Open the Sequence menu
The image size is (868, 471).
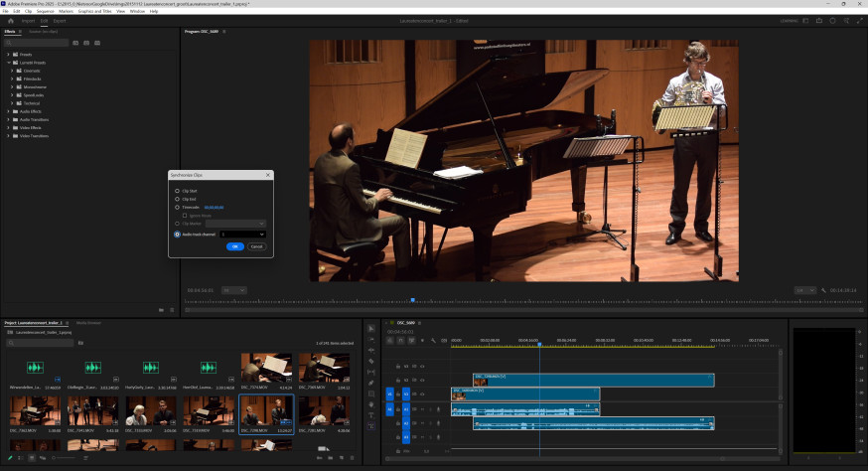click(46, 11)
